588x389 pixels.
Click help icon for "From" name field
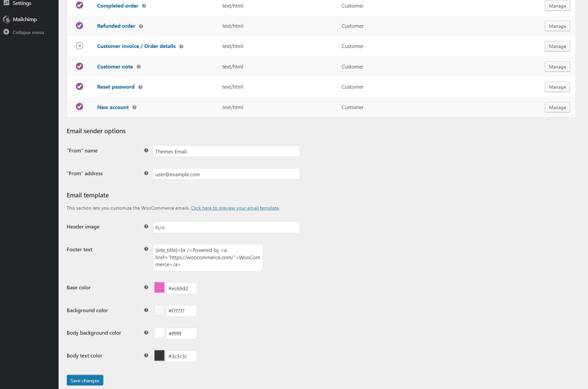(146, 150)
